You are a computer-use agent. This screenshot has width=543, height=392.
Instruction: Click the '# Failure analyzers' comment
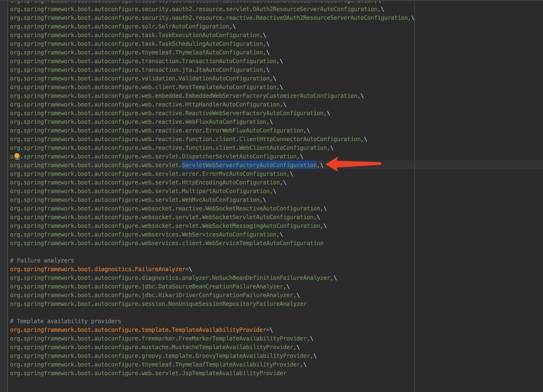pos(42,261)
